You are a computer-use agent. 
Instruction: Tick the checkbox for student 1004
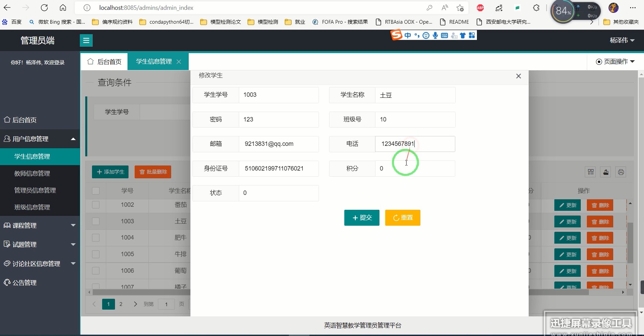[x=96, y=238]
